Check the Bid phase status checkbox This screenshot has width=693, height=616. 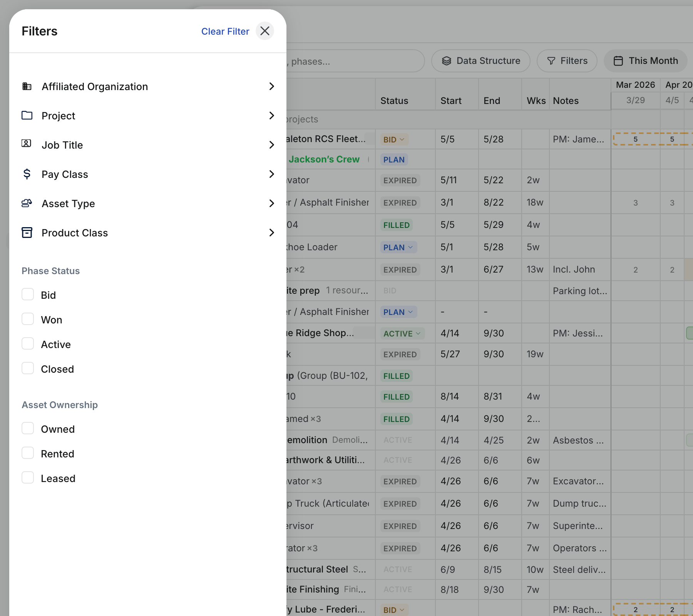pos(28,295)
